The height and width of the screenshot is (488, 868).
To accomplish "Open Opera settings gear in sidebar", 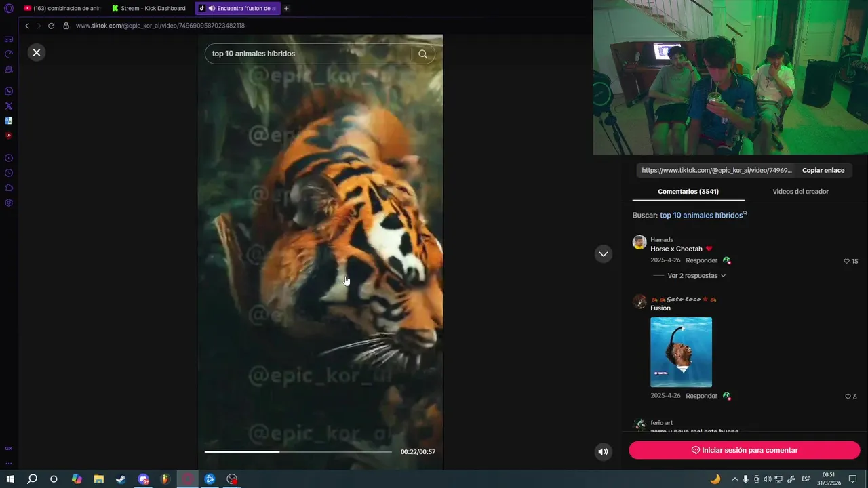I will [x=9, y=203].
